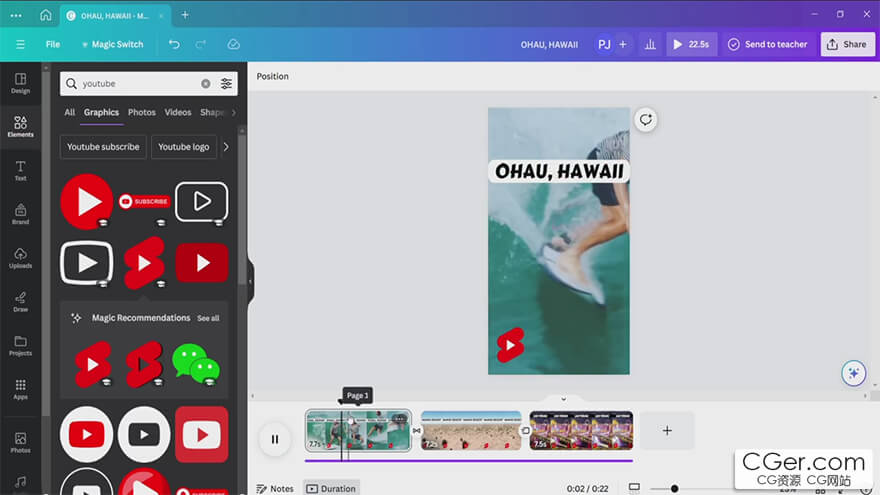Collapse timeline with down chevron

(x=563, y=399)
